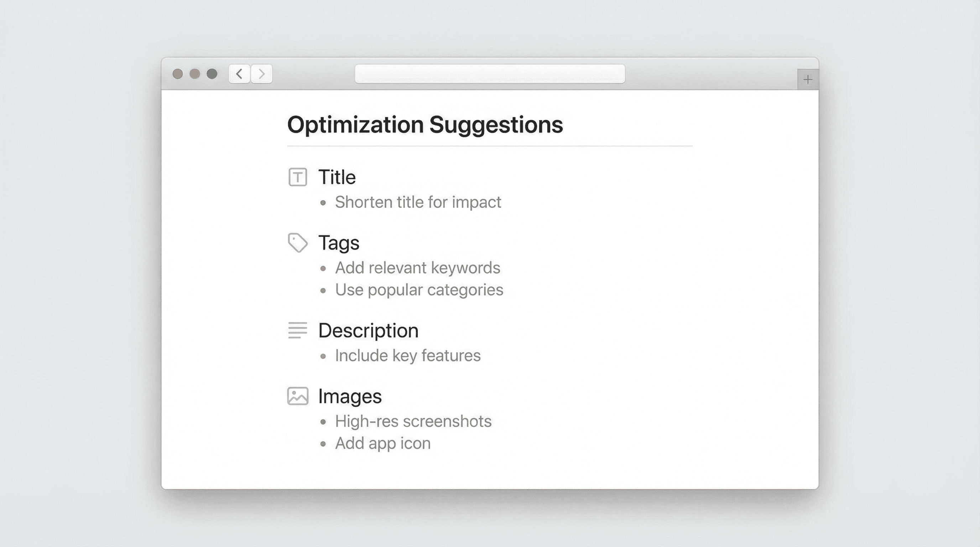
Task: Close the browser window
Action: tap(178, 74)
